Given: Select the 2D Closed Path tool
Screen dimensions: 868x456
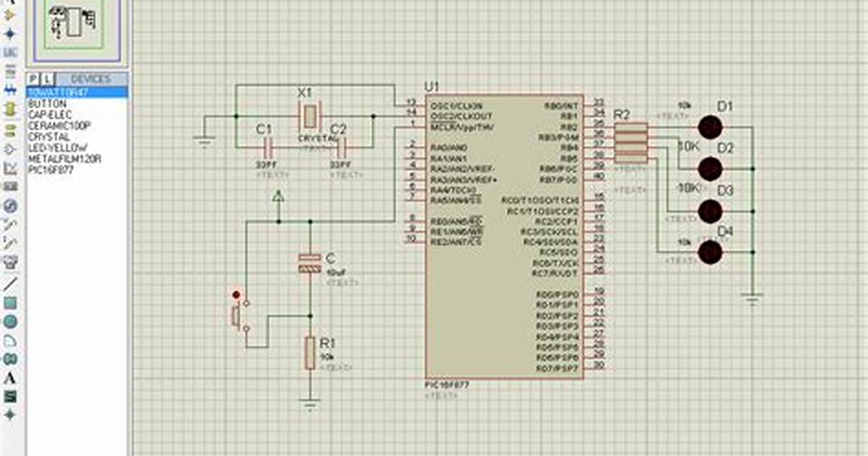Looking at the screenshot, I should [x=10, y=359].
